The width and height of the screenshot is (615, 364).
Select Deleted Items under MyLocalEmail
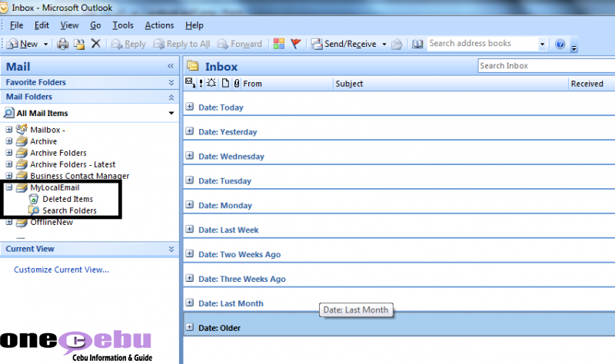[68, 199]
